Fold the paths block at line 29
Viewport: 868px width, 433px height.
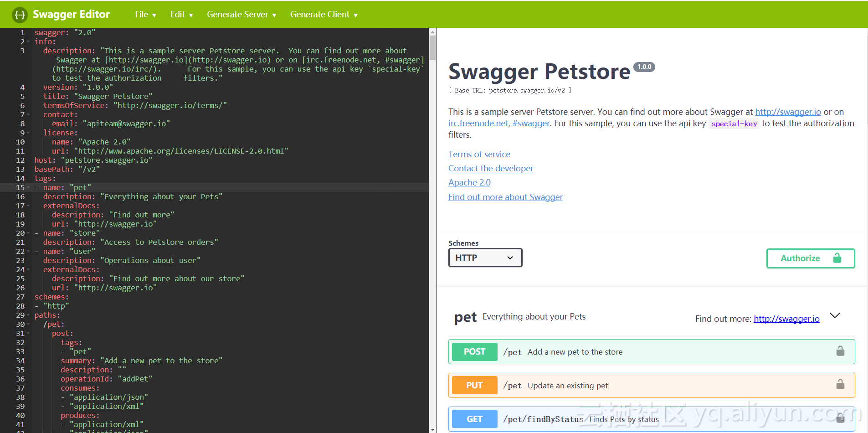(28, 315)
